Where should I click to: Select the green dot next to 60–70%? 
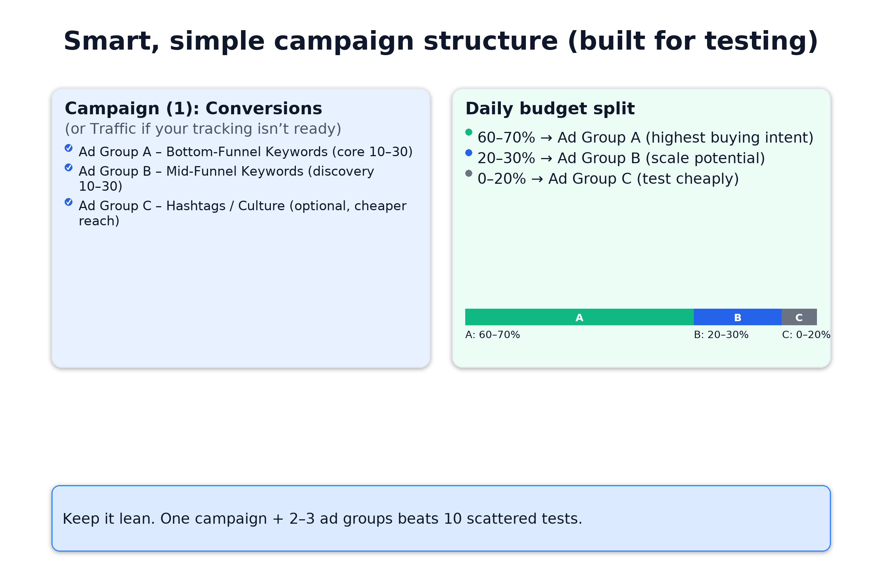pyautogui.click(x=469, y=132)
